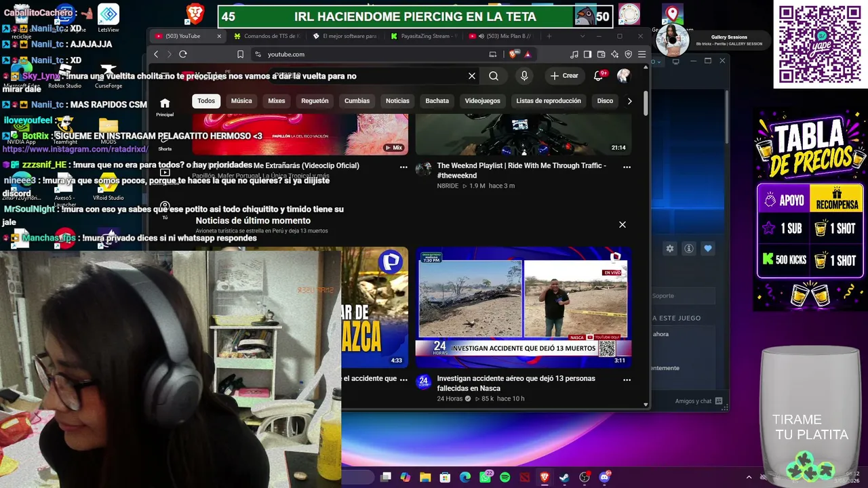Clear the YouTube search box with X
The height and width of the screenshot is (488, 868).
472,76
